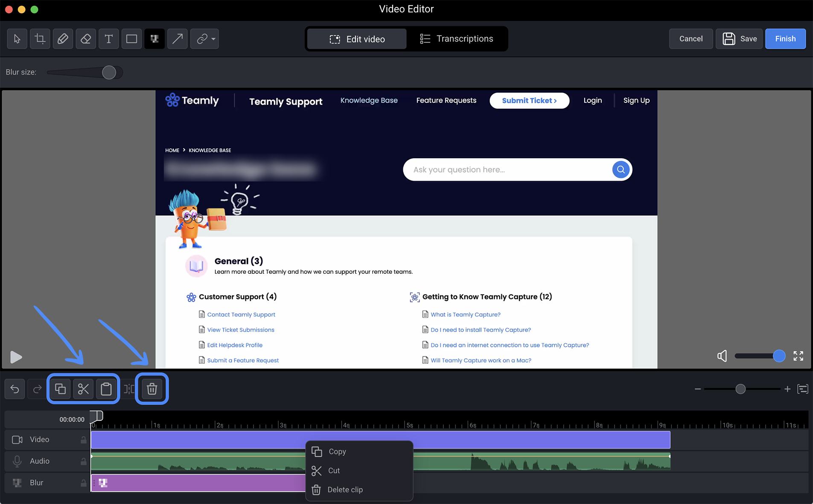Toggle lock on Blur track

tap(84, 483)
